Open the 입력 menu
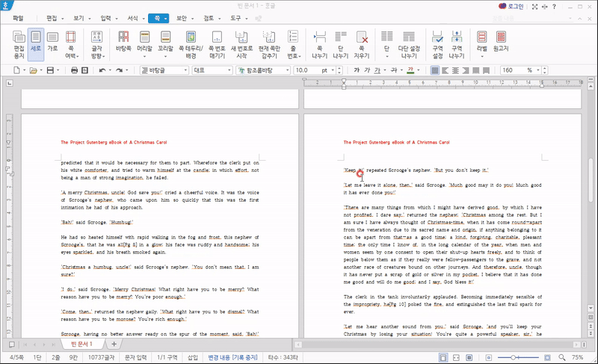 point(109,18)
